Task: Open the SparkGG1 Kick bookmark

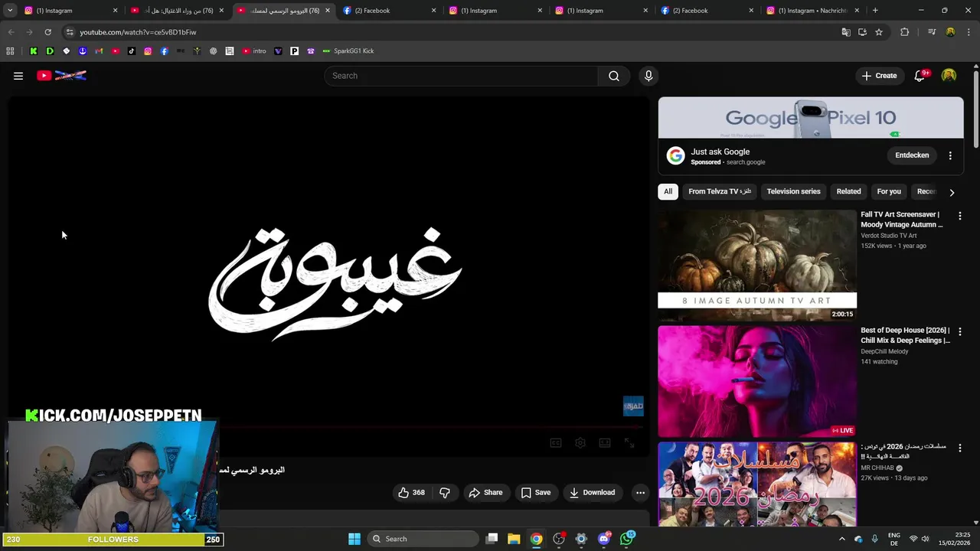Action: [x=348, y=51]
